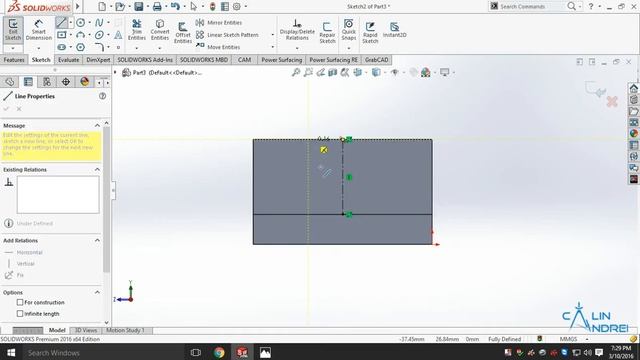Expand the Quick Snaps dropdown arrow
640x360 pixels.
click(x=349, y=48)
